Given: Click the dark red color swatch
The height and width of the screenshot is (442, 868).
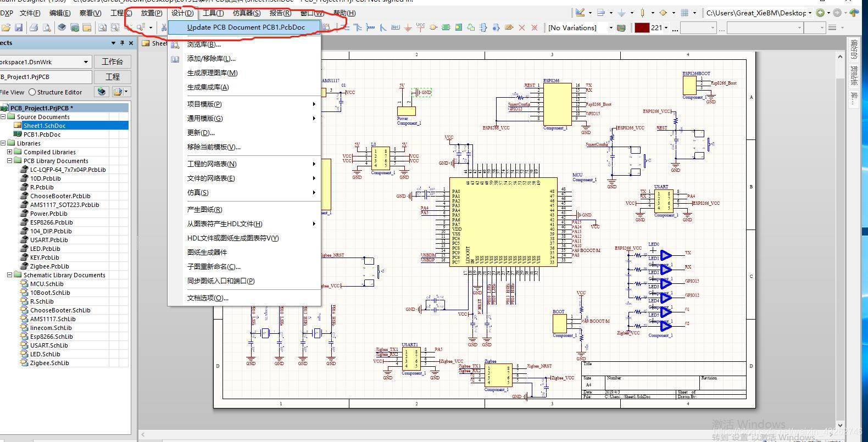Looking at the screenshot, I should [x=642, y=27].
